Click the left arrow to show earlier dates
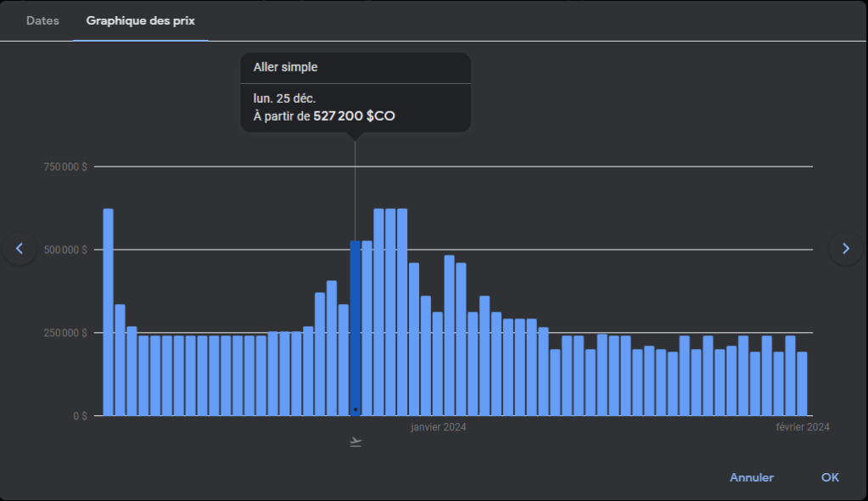Image resolution: width=868 pixels, height=501 pixels. tap(20, 249)
